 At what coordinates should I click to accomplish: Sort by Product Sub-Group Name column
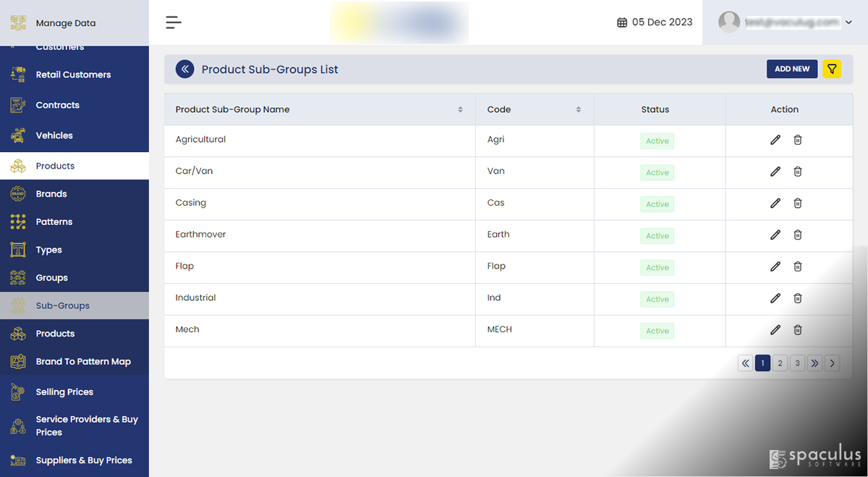[460, 110]
